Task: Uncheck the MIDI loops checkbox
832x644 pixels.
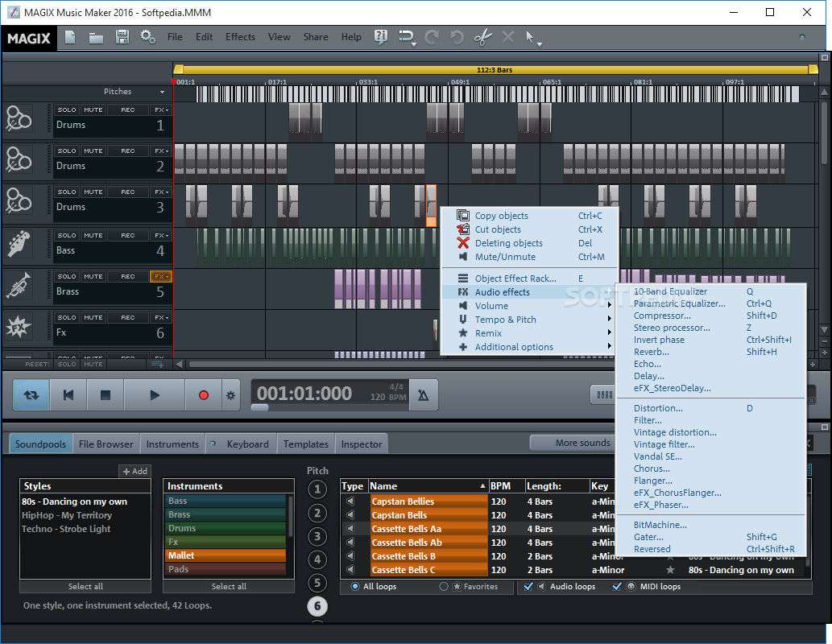Action: tap(617, 586)
